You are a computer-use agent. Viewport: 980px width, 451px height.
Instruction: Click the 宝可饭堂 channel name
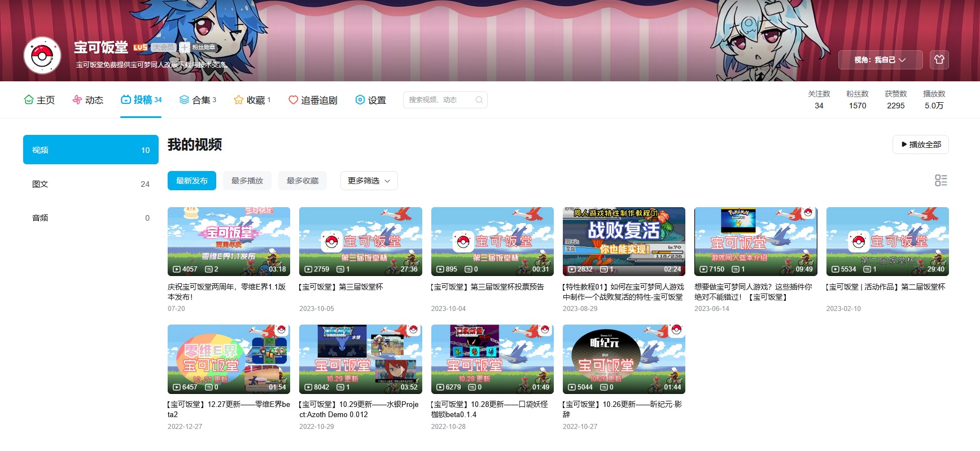click(x=101, y=47)
